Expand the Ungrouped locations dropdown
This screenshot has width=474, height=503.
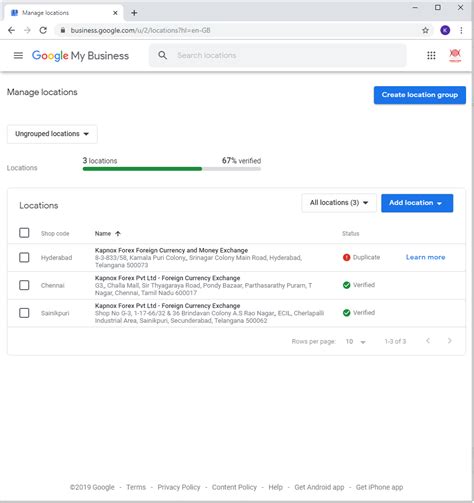(52, 134)
